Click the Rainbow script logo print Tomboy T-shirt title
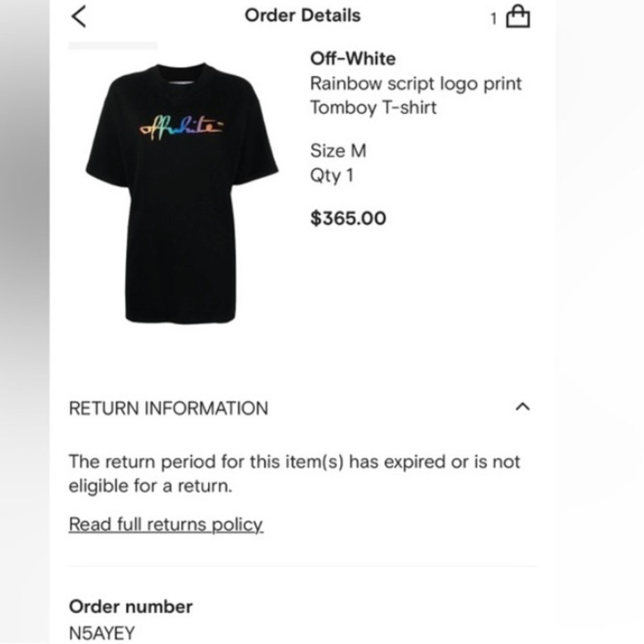The image size is (644, 644). pyautogui.click(x=415, y=95)
